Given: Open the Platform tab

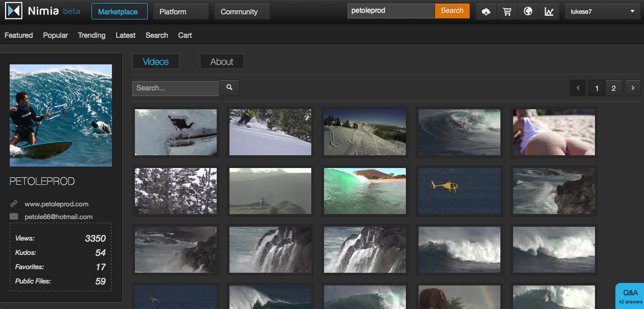Looking at the screenshot, I should point(181,11).
